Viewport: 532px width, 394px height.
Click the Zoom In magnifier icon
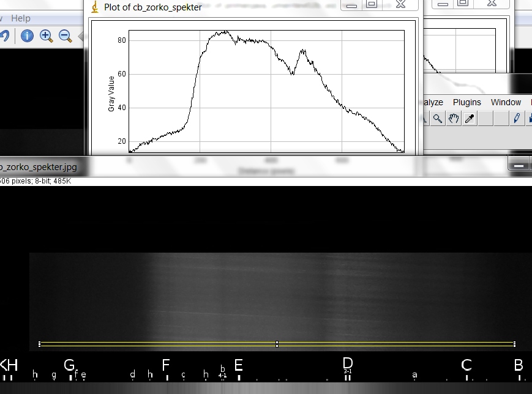point(47,36)
